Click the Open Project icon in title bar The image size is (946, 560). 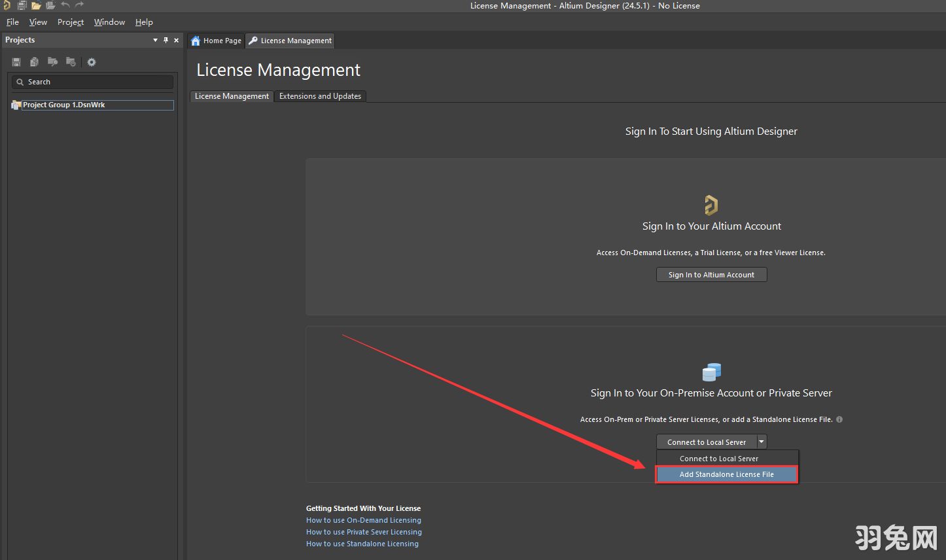click(50, 5)
